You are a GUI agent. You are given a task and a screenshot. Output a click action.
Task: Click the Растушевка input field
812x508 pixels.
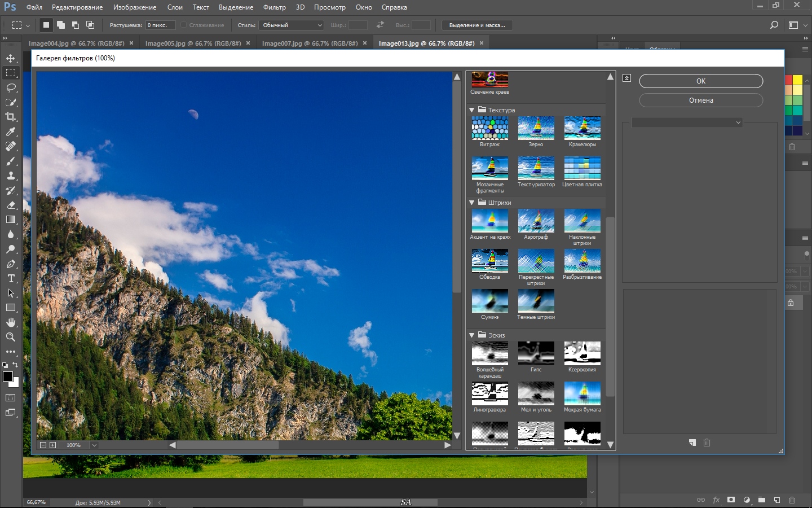tap(161, 25)
